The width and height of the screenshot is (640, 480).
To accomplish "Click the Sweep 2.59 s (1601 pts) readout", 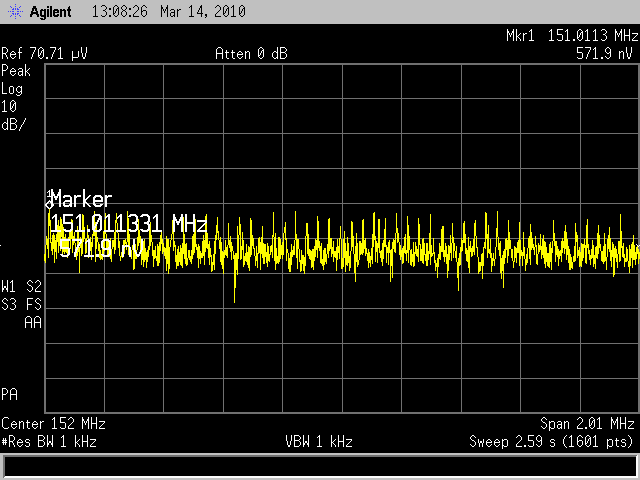I will coord(552,441).
